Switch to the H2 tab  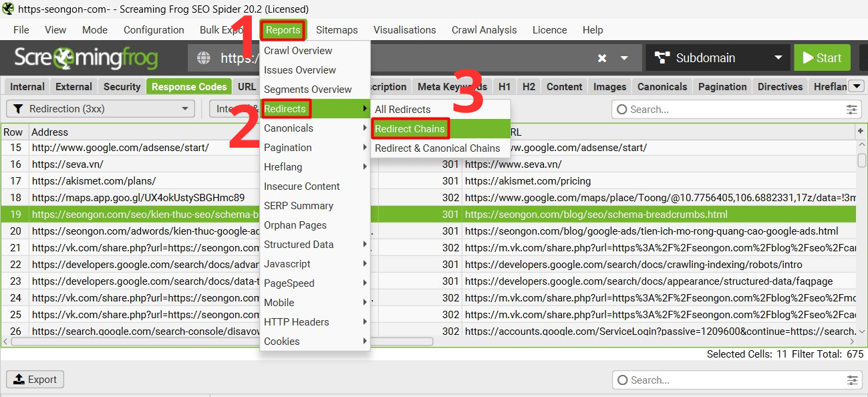(529, 87)
